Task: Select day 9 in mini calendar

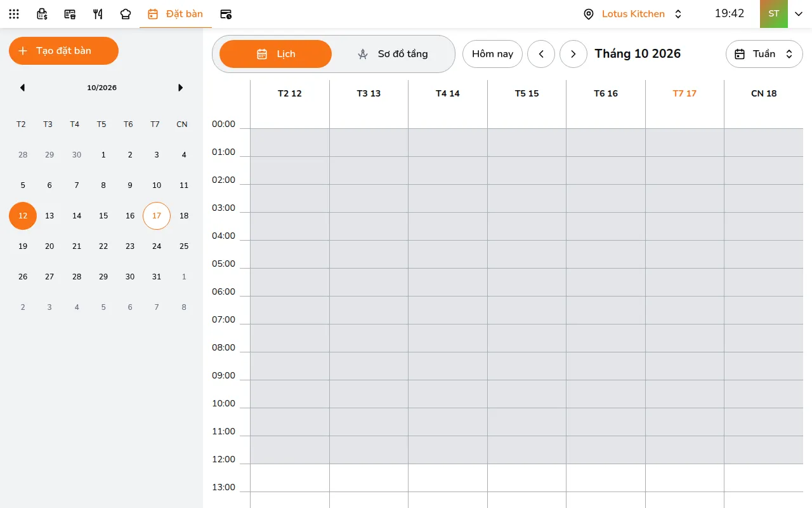Action: click(130, 185)
